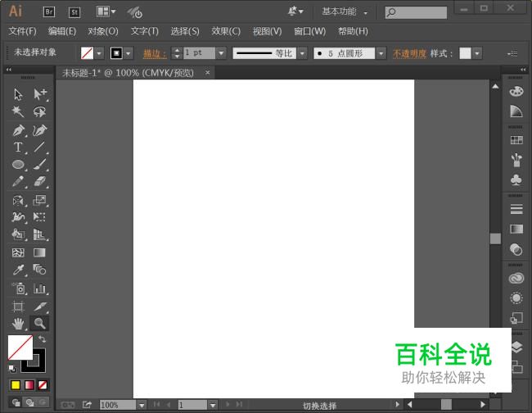The image size is (532, 413).
Task: Open the 文件(F) menu
Action: 22,31
